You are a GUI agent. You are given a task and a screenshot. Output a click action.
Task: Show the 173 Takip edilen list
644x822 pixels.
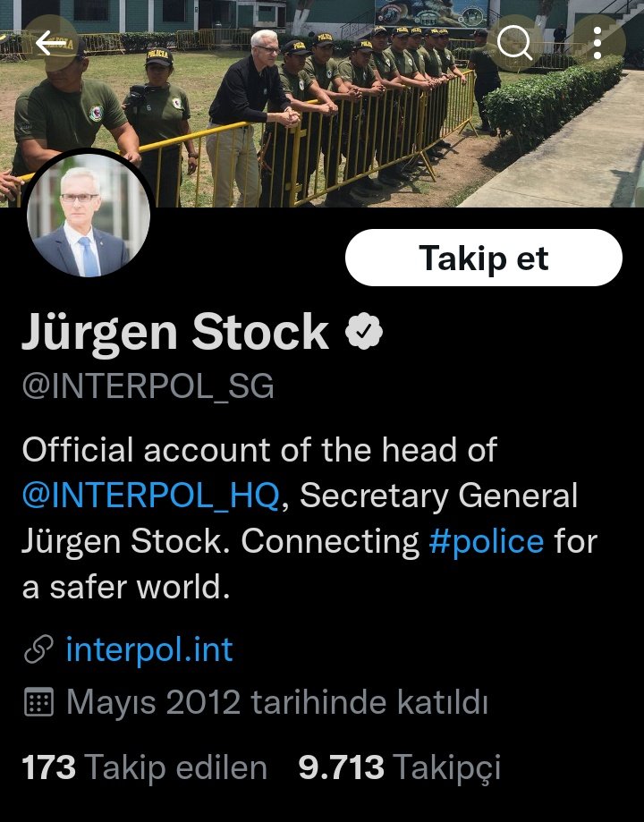point(145,768)
